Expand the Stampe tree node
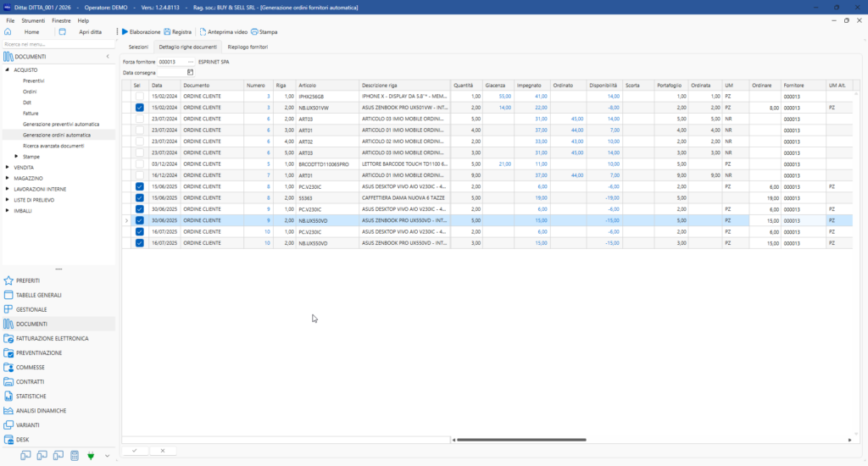Viewport: 868px width, 466px height. pos(16,157)
